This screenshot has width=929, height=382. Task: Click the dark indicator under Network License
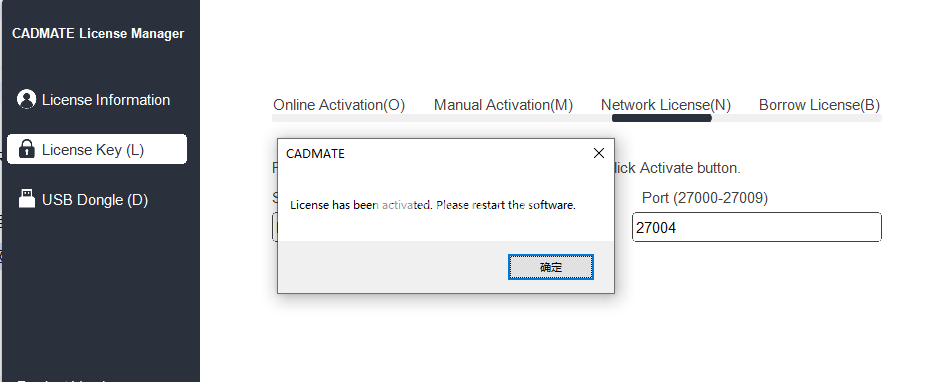(x=662, y=118)
